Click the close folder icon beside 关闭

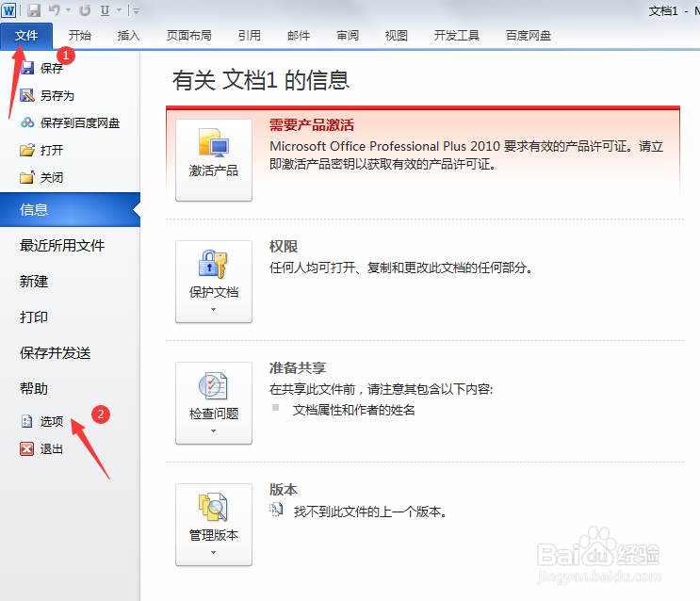[27, 177]
